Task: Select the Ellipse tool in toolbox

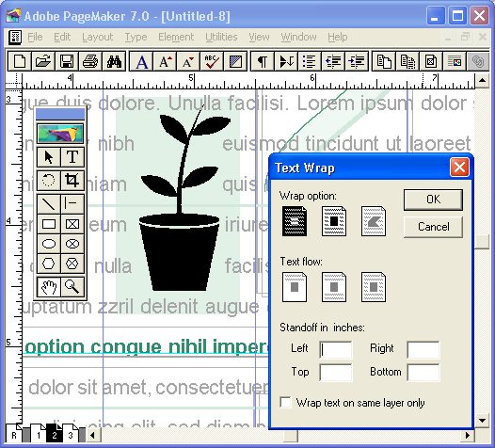Action: (x=49, y=244)
